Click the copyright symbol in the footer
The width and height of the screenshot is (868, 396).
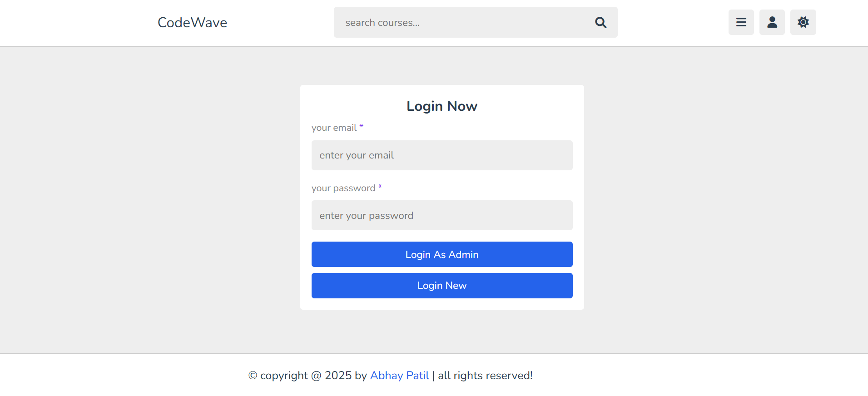(253, 376)
